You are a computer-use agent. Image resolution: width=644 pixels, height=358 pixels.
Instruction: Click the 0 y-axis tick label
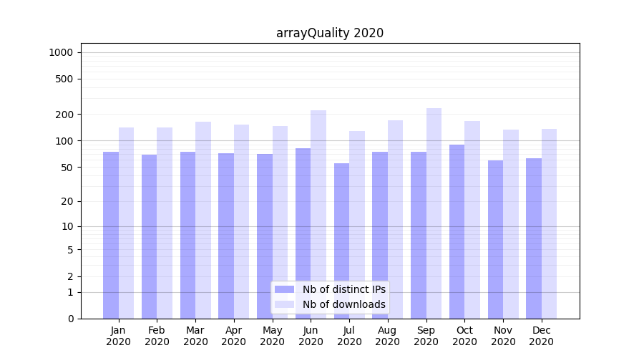(70, 319)
